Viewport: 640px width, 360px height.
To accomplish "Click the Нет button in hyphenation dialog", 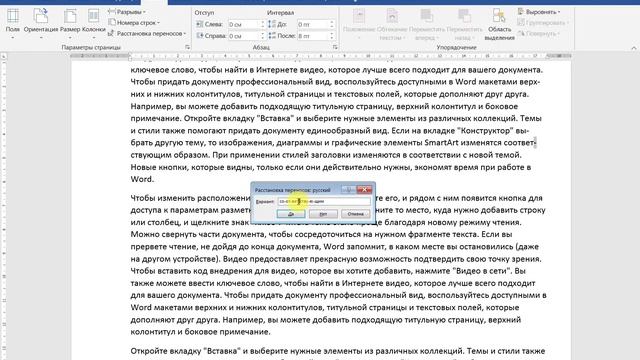I will [x=323, y=214].
